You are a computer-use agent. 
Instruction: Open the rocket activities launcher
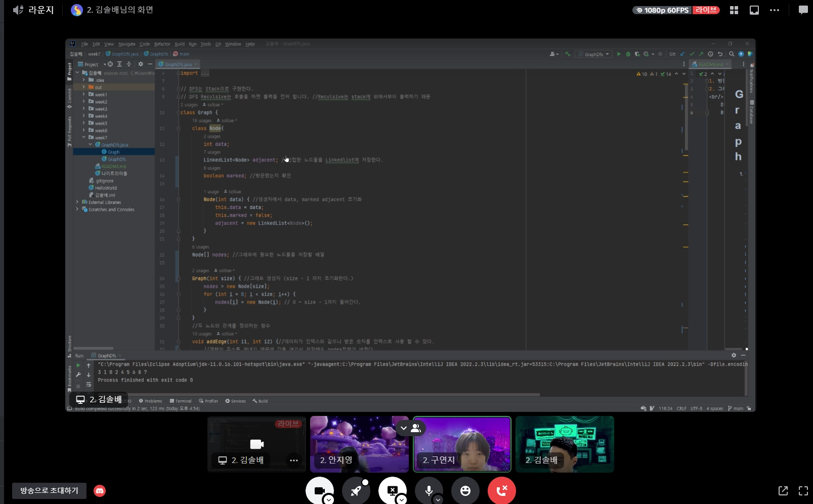point(356,490)
